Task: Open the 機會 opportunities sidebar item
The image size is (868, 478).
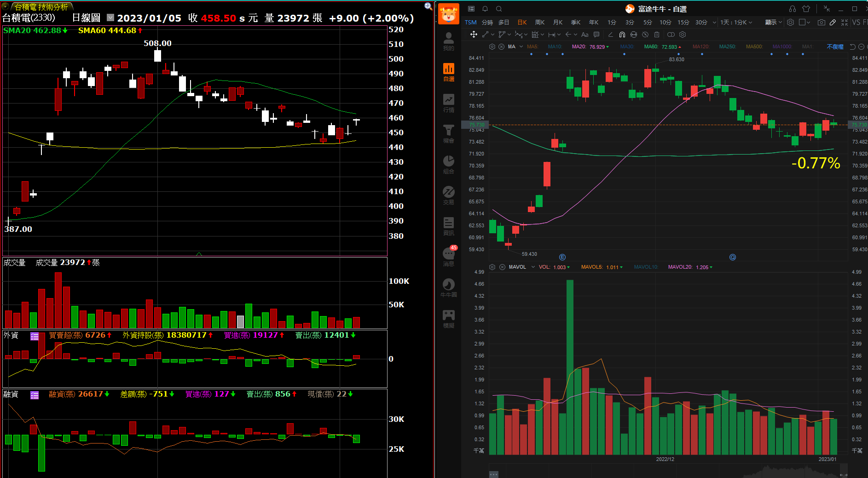Action: pyautogui.click(x=449, y=134)
